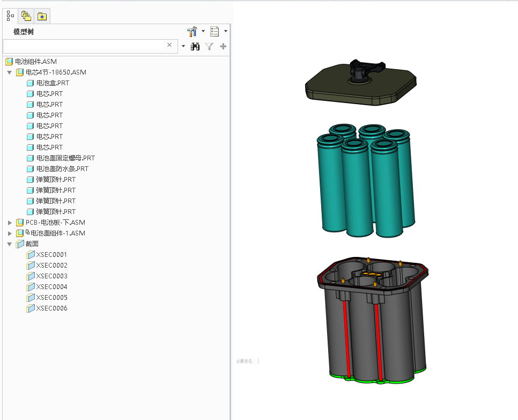Click 电芯4节-18650.ASM assembly icon
Viewport: 518px width, 420px height.
(20, 72)
